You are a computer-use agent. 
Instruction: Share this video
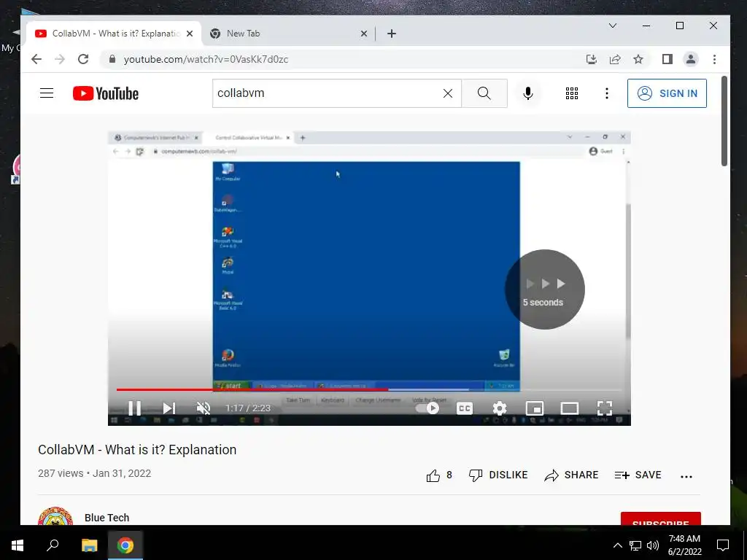[x=571, y=475]
